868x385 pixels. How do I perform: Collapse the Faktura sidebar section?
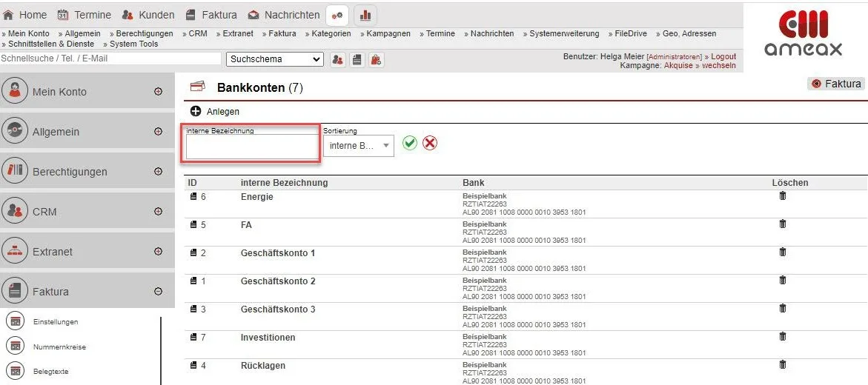(x=158, y=291)
